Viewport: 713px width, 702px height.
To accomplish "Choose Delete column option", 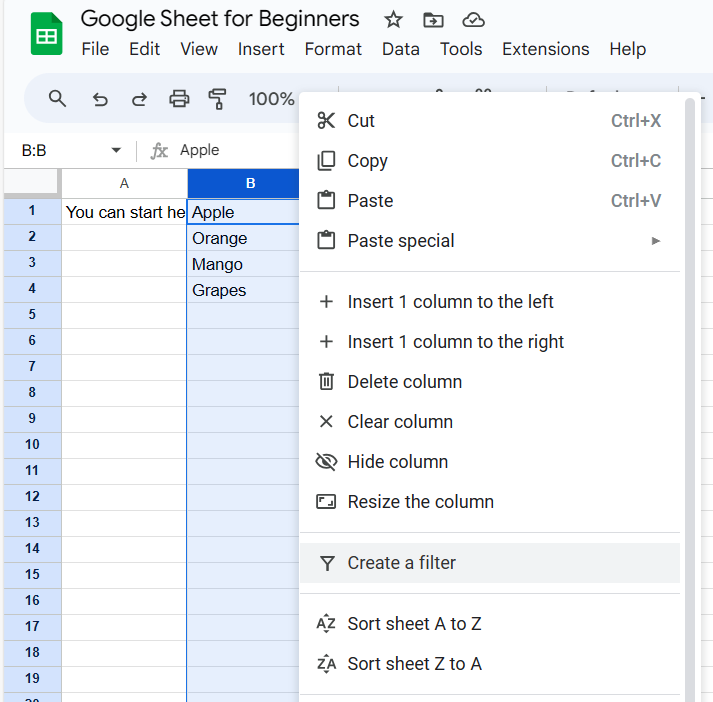I will coord(490,382).
